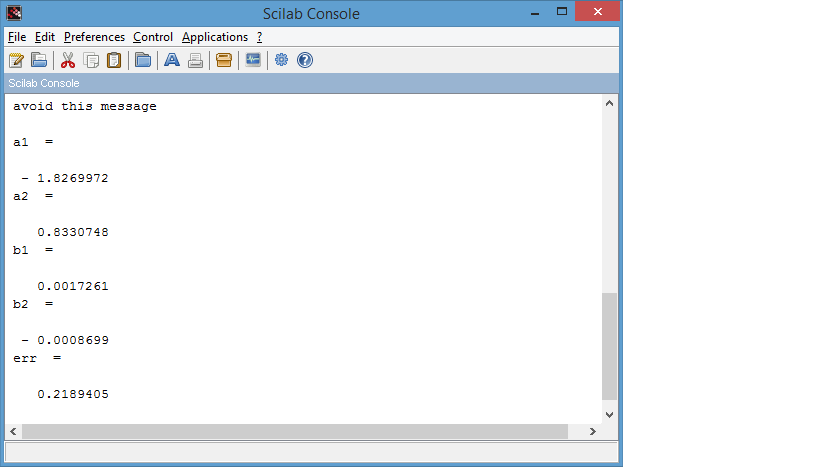The width and height of the screenshot is (819, 467).
Task: Click the Open file folder icon
Action: 39,60
